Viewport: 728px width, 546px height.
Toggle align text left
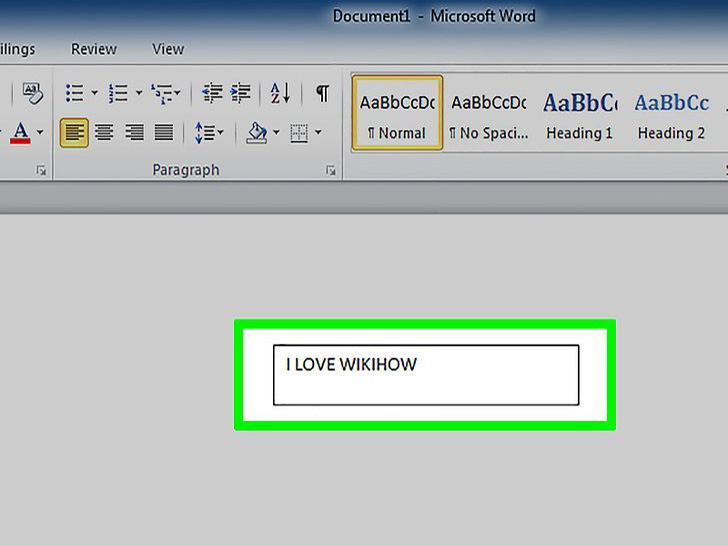(x=74, y=133)
